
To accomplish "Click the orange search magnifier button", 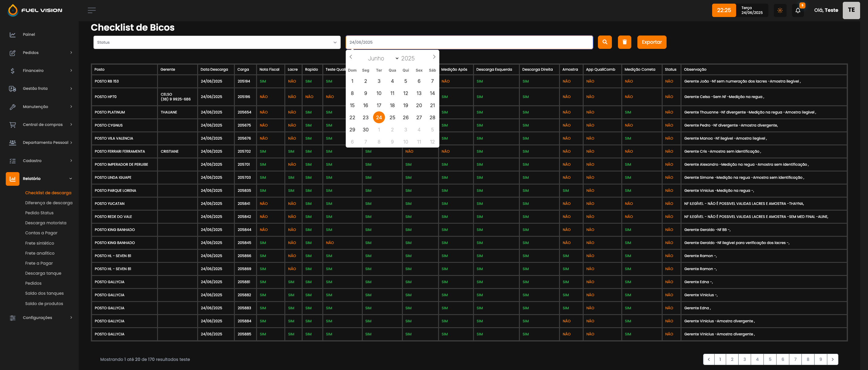I will [605, 42].
